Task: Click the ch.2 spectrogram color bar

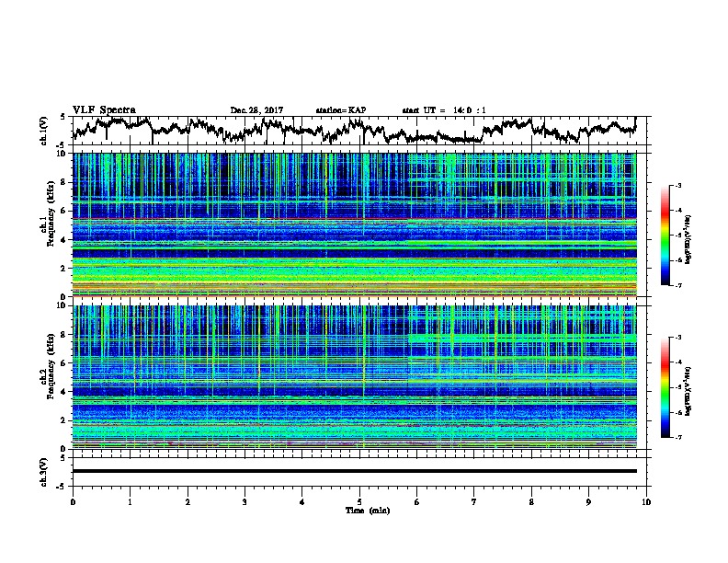Action: (665, 387)
